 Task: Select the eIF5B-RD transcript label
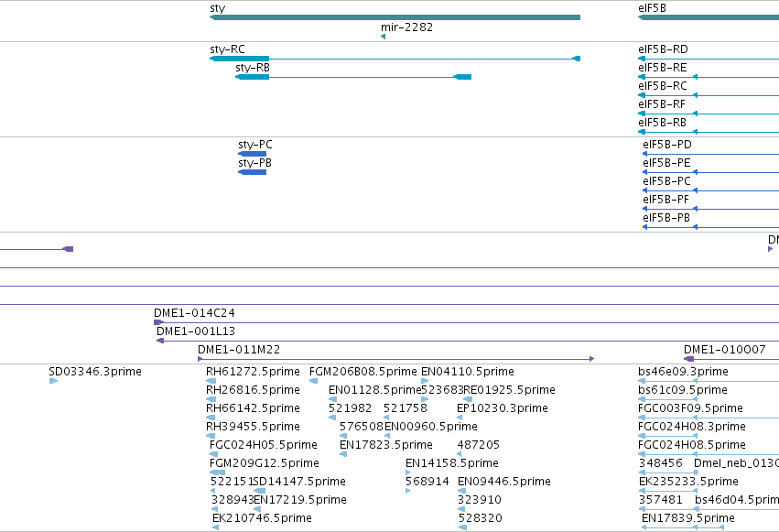pos(663,49)
